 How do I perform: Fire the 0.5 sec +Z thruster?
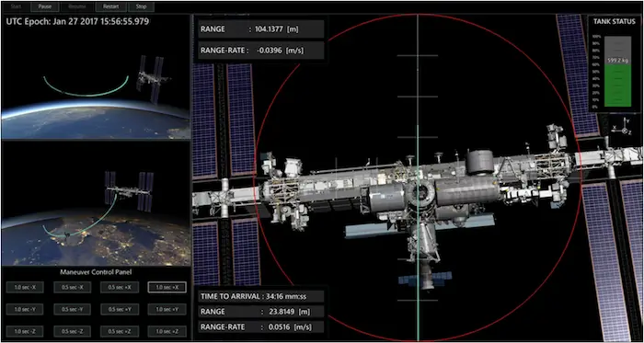coord(120,332)
